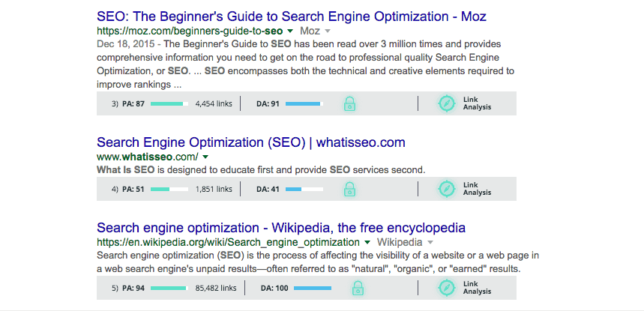The width and height of the screenshot is (644, 311).
Task: Open the grey Moz dropdown after the URL
Action: pos(328,31)
